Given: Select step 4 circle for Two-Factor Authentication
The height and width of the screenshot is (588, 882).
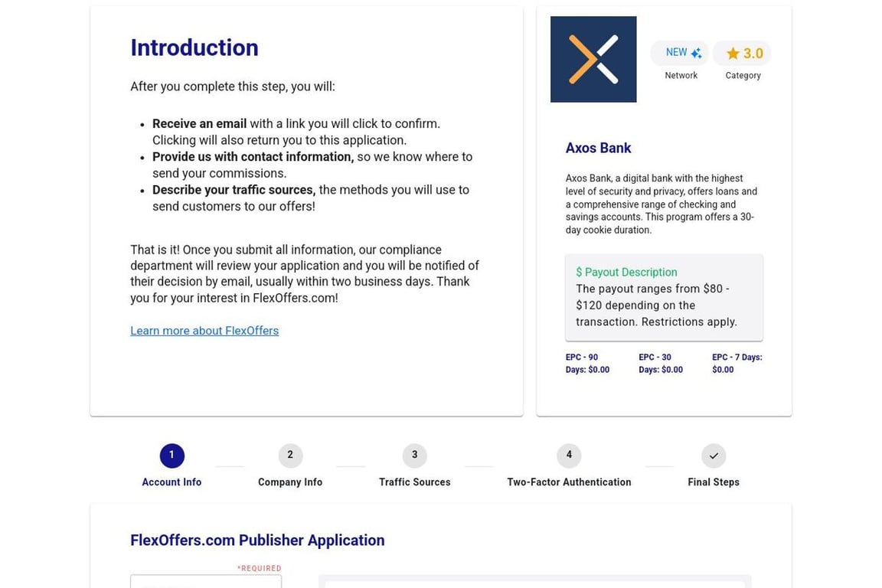Looking at the screenshot, I should click(569, 456).
